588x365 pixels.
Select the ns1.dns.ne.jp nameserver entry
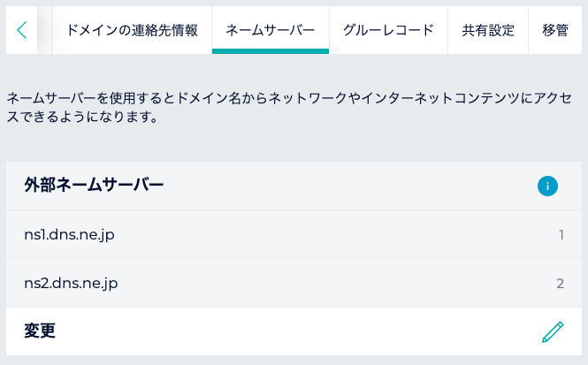[70, 235]
